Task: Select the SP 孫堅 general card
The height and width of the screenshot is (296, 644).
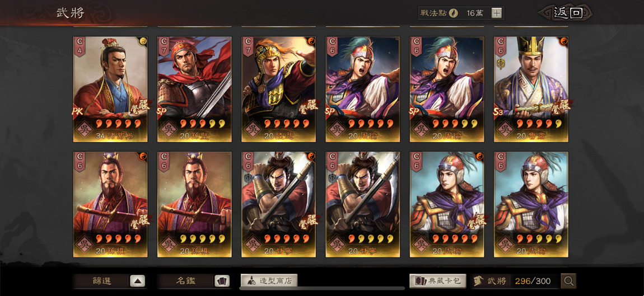Action: click(x=195, y=89)
